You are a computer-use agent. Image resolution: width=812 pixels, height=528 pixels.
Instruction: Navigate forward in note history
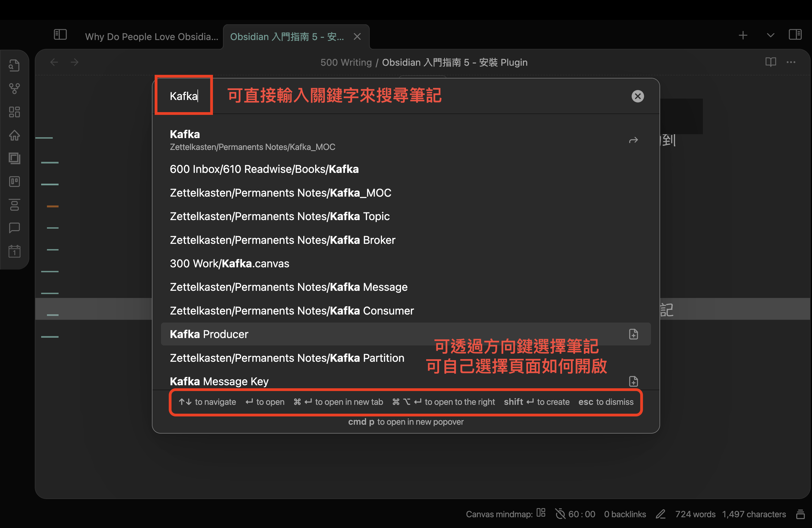click(75, 62)
